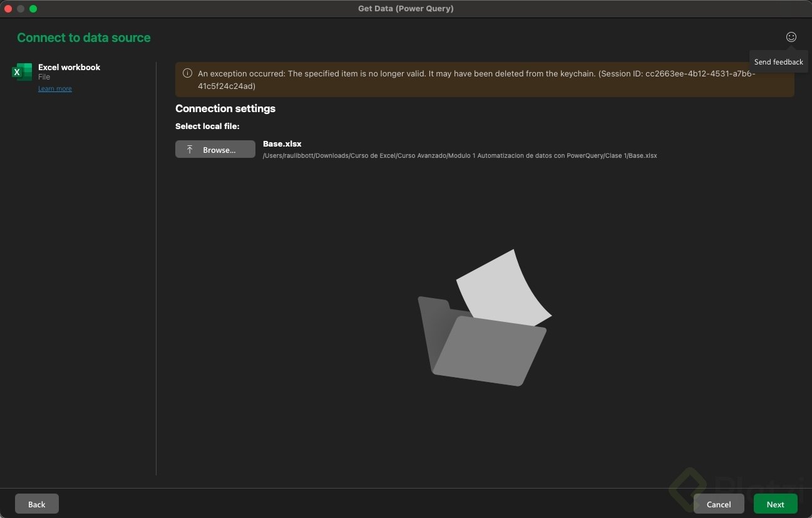Select the Excel workbook entry label
The height and width of the screenshot is (518, 812).
point(69,67)
